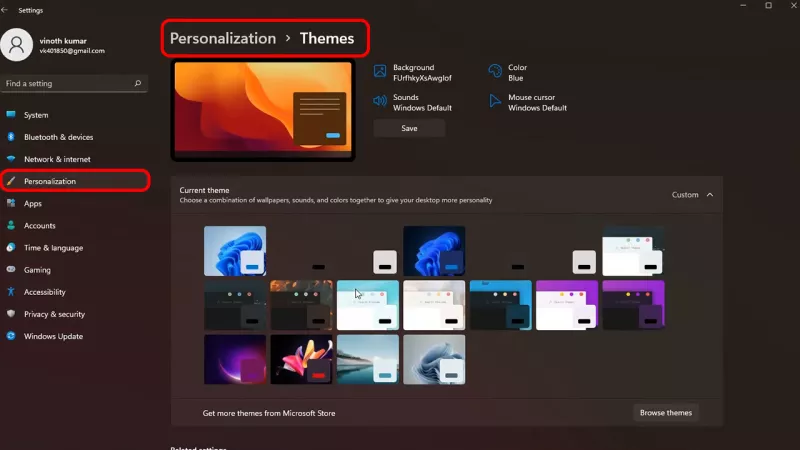Click the Time & language globe icon
Image resolution: width=800 pixels, height=450 pixels.
(11, 247)
